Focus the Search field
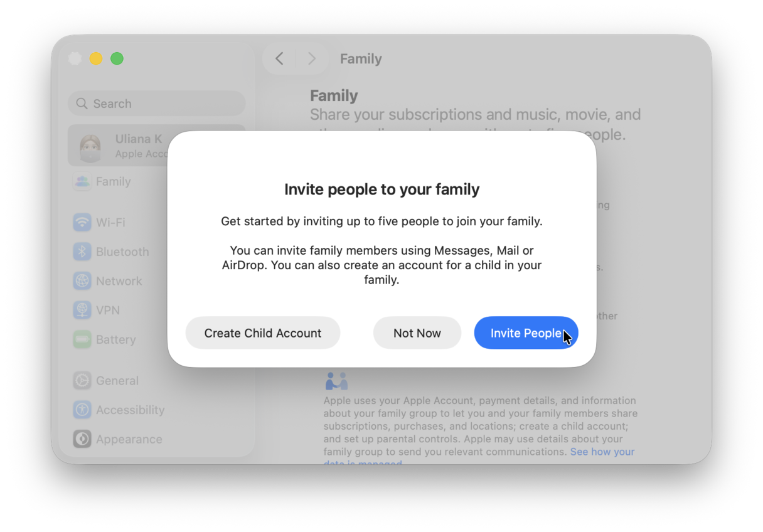This screenshot has height=532, width=763. pyautogui.click(x=156, y=104)
